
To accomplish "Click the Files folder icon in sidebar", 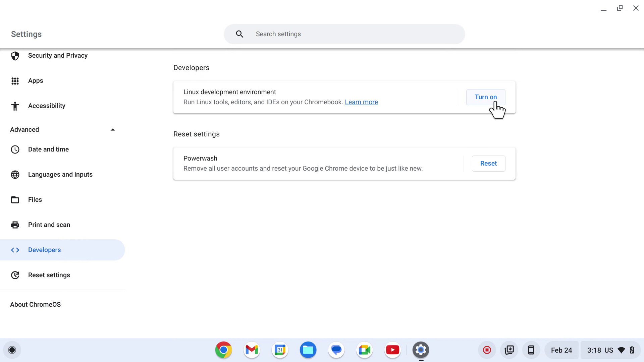I will click(15, 200).
